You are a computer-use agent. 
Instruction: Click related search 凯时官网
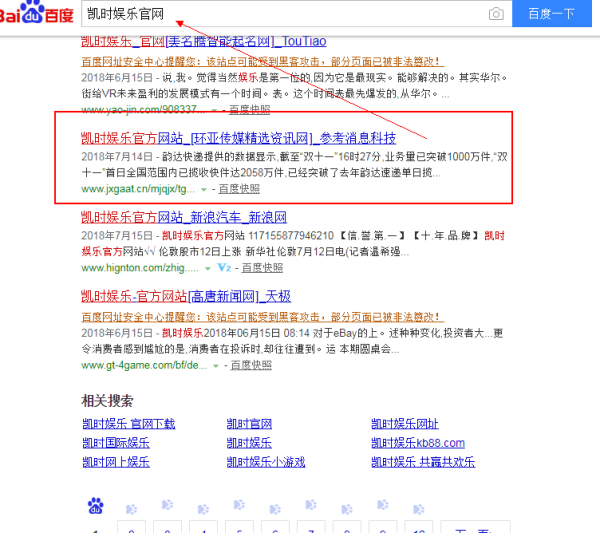click(x=249, y=424)
